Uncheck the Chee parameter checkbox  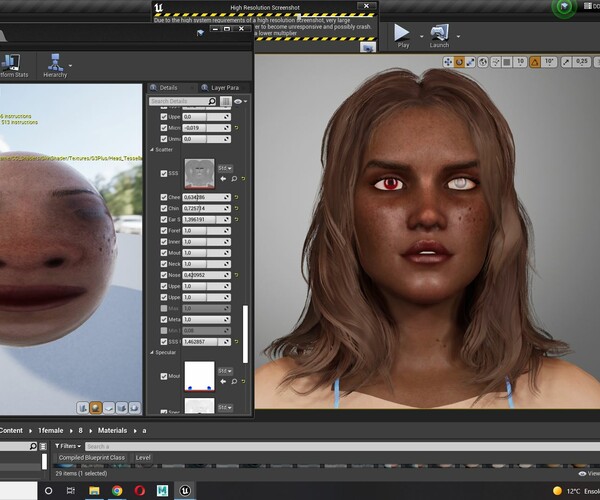(x=164, y=197)
